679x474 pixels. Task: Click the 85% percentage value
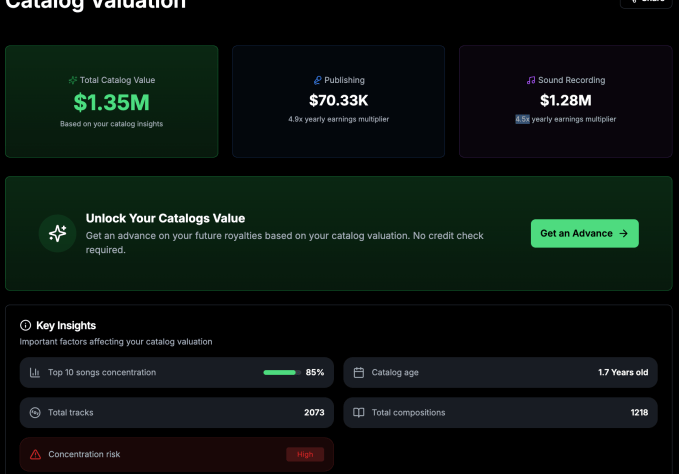pyautogui.click(x=315, y=372)
